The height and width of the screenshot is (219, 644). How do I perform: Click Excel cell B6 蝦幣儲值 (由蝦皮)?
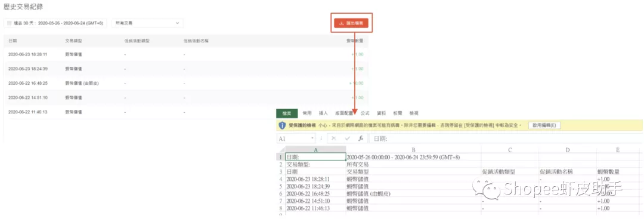click(414, 193)
